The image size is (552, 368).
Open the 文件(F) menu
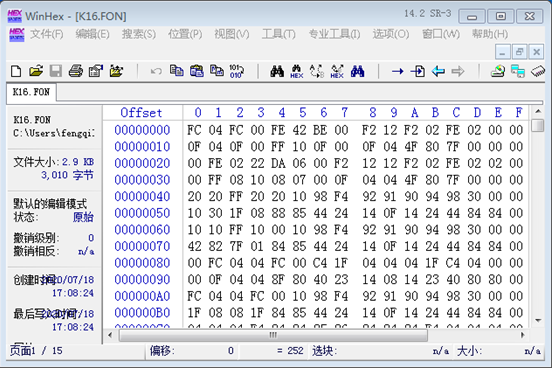point(47,34)
